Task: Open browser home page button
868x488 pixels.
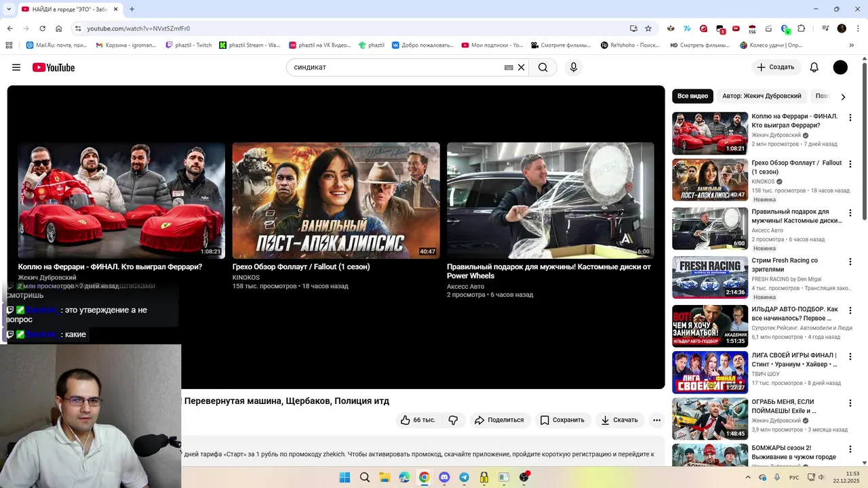Action: [59, 28]
